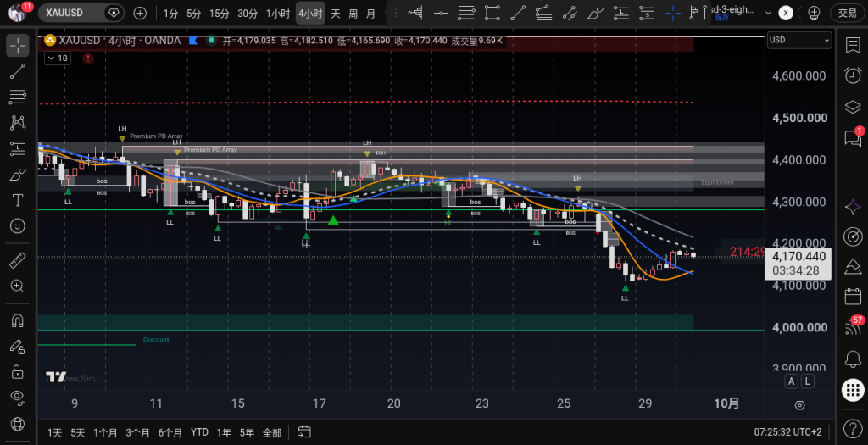Screen dimensions: 868x445
Task: Click the XAUUSD symbol search box
Action: pos(82,13)
